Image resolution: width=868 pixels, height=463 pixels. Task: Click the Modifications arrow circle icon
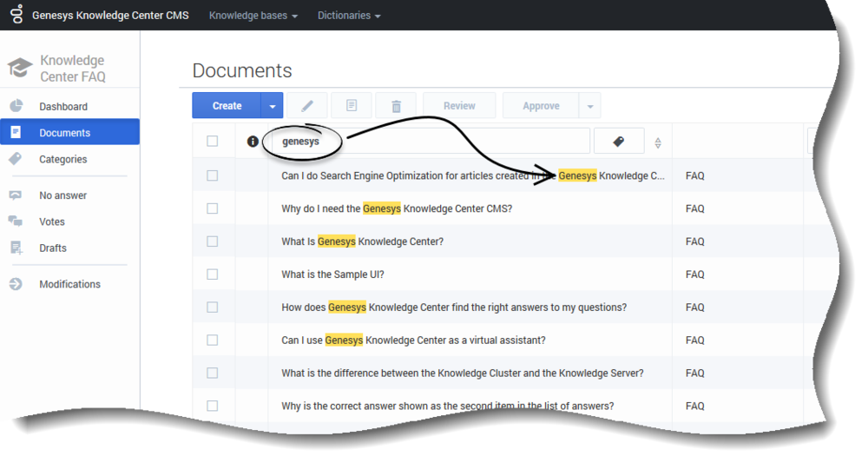tap(16, 284)
